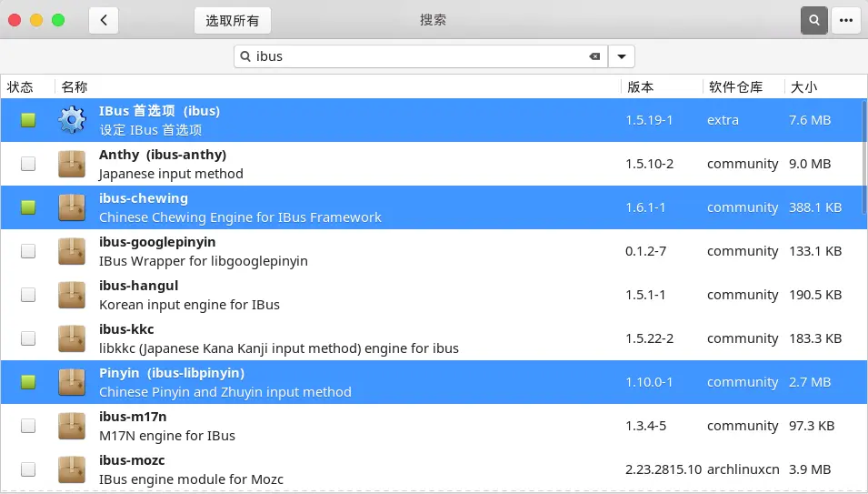Click the ibus-m17n package icon
The width and height of the screenshot is (868, 494).
point(72,426)
